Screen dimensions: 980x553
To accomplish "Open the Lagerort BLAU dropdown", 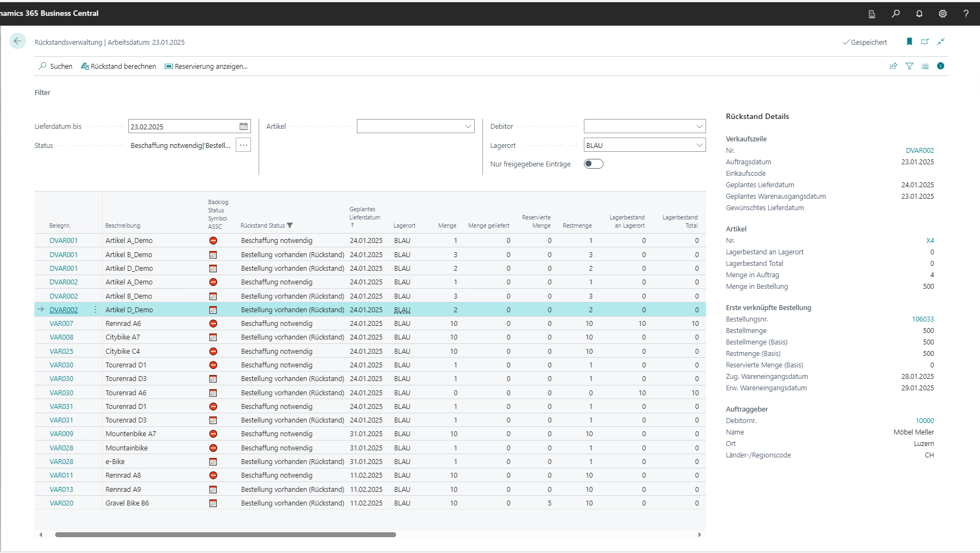I will pyautogui.click(x=699, y=145).
